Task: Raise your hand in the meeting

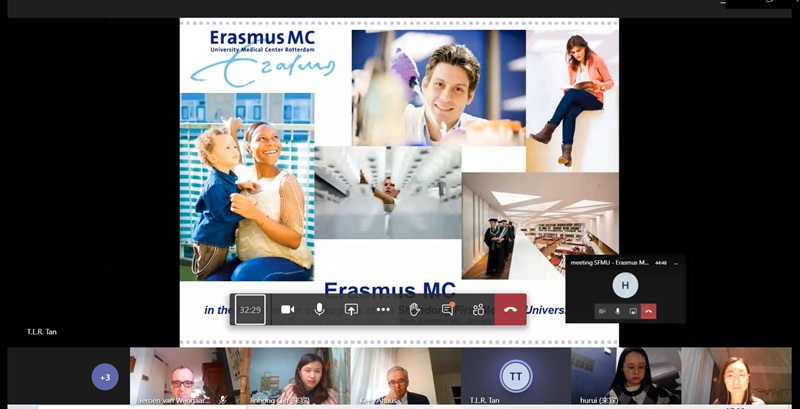Action: pos(415,310)
